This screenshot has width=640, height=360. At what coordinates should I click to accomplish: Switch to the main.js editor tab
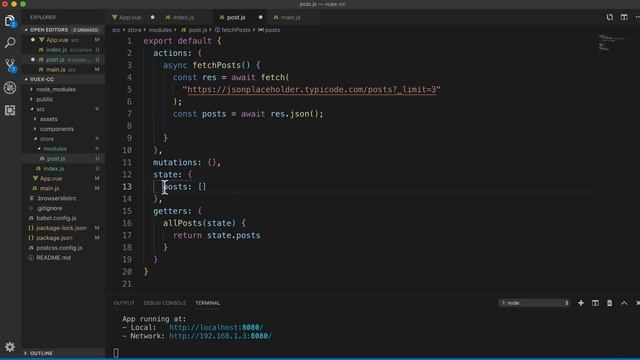click(290, 18)
